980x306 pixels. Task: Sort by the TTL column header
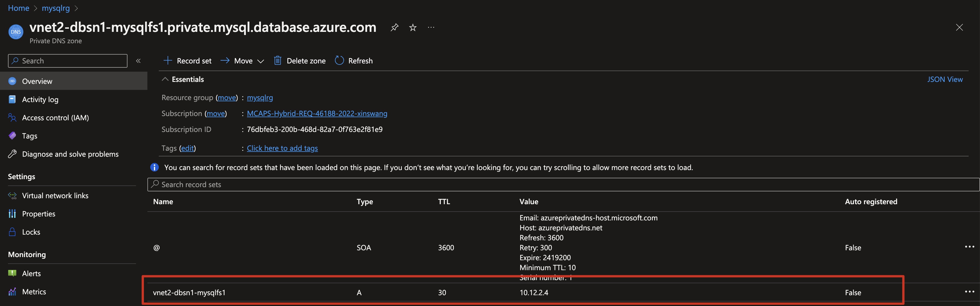[444, 201]
